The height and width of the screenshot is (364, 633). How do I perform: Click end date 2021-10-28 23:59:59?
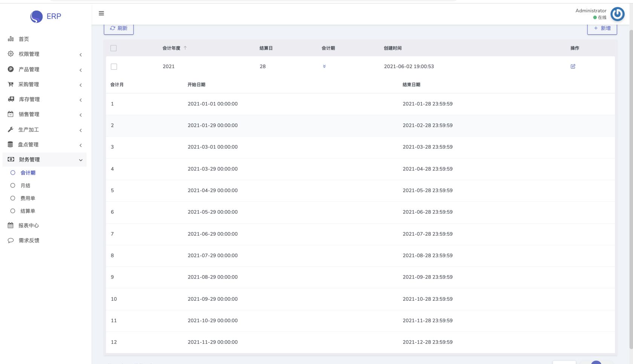pyautogui.click(x=428, y=299)
